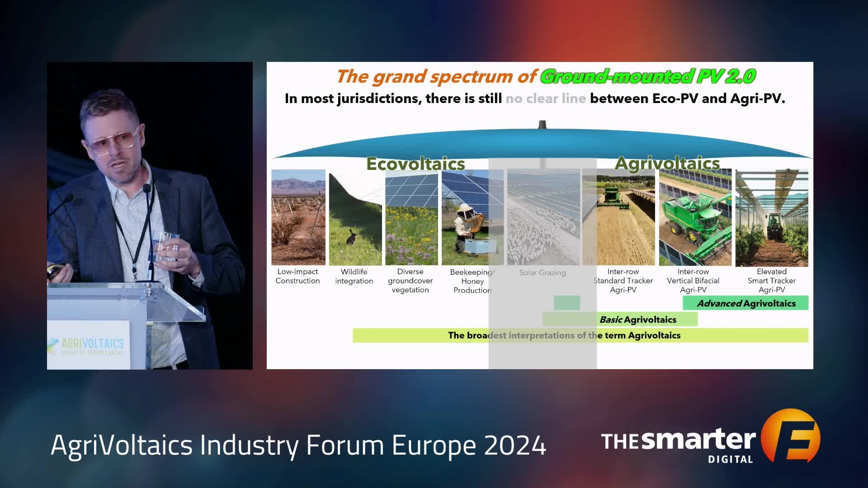868x488 pixels.
Task: Click the 'Diverse groundcover vegetation' caption
Action: [410, 281]
